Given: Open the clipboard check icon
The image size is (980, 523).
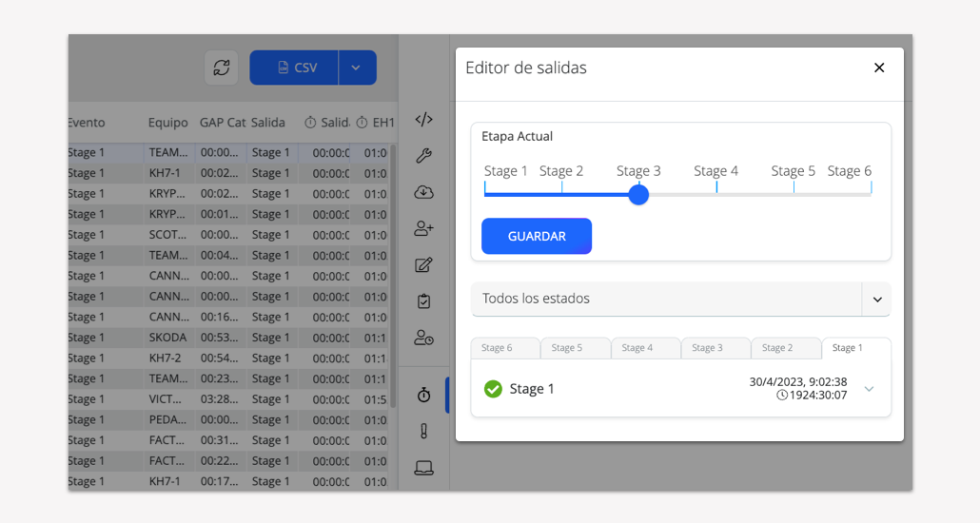Looking at the screenshot, I should pos(424,301).
